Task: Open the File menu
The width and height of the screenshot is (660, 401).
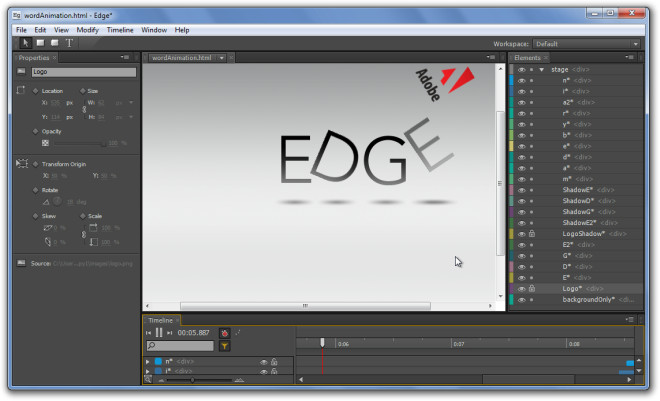Action: pos(21,30)
